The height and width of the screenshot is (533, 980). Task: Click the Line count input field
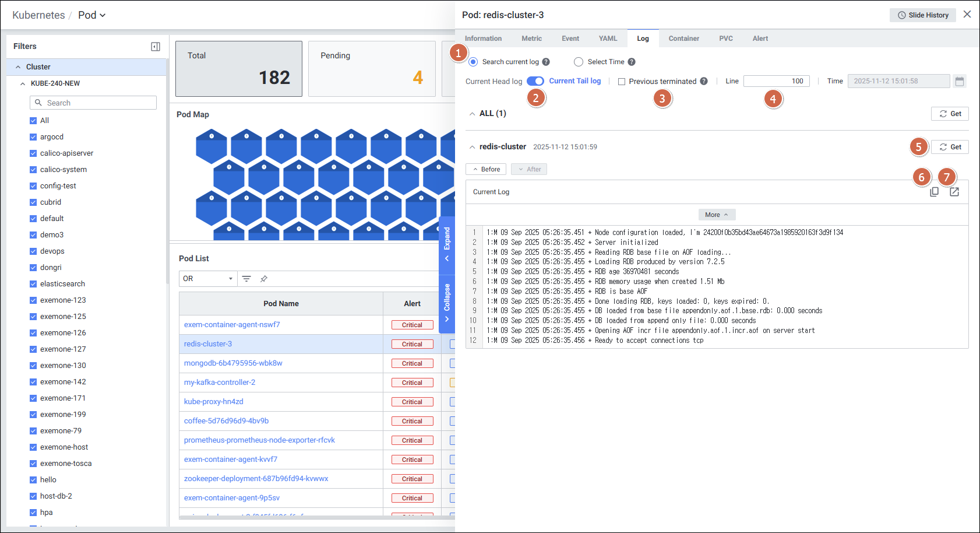[776, 81]
